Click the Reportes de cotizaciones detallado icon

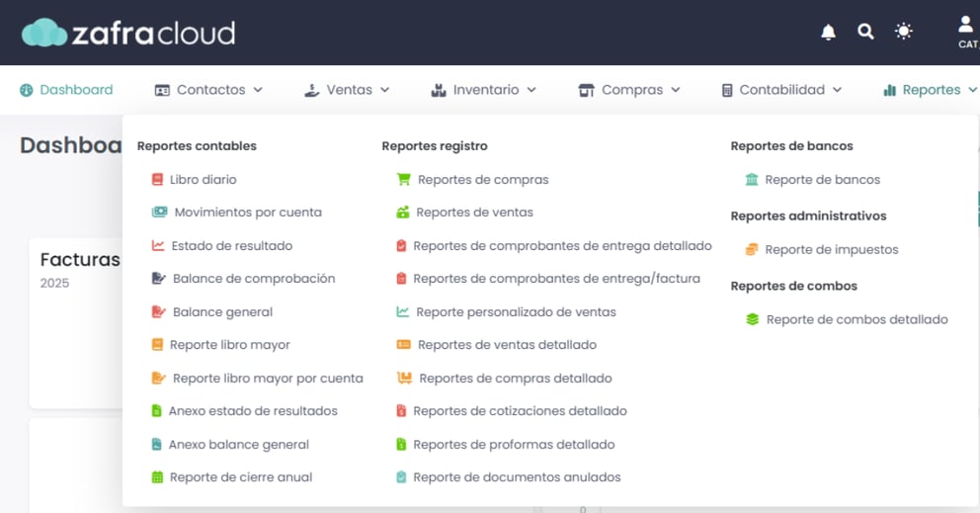[x=401, y=411]
